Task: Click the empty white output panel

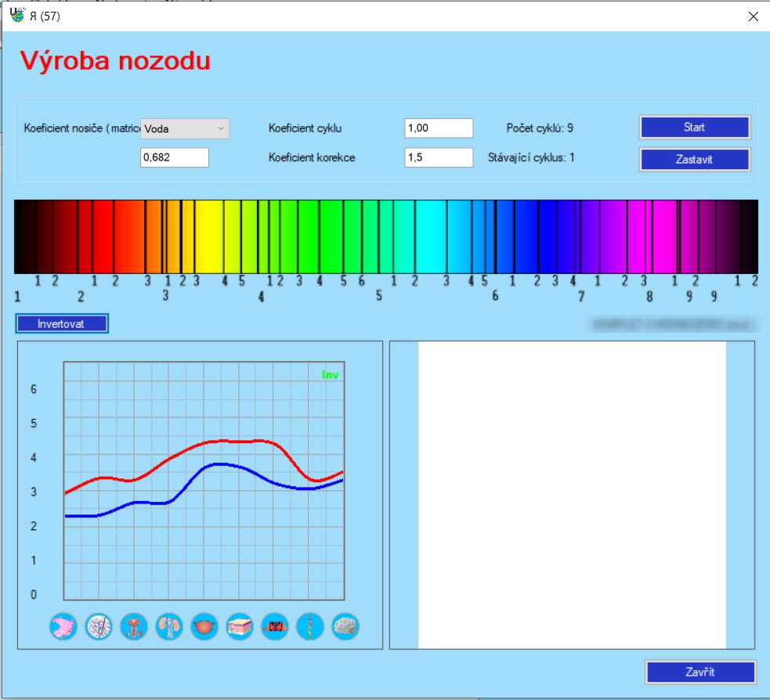Action: [x=572, y=495]
